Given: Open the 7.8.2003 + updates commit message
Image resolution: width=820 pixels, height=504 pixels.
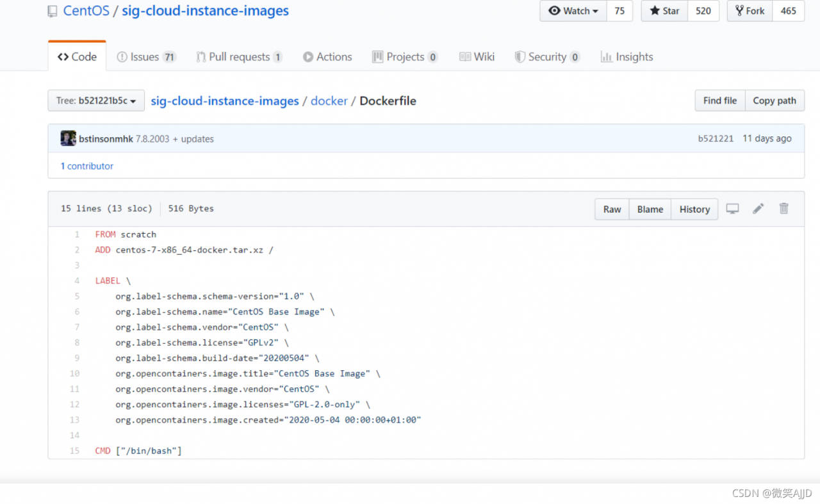Looking at the screenshot, I should tap(175, 139).
